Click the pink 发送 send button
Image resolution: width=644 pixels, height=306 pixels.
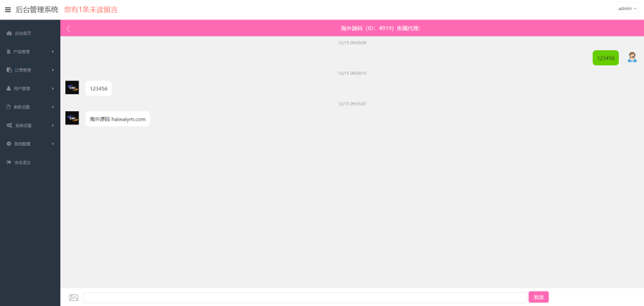(x=538, y=297)
